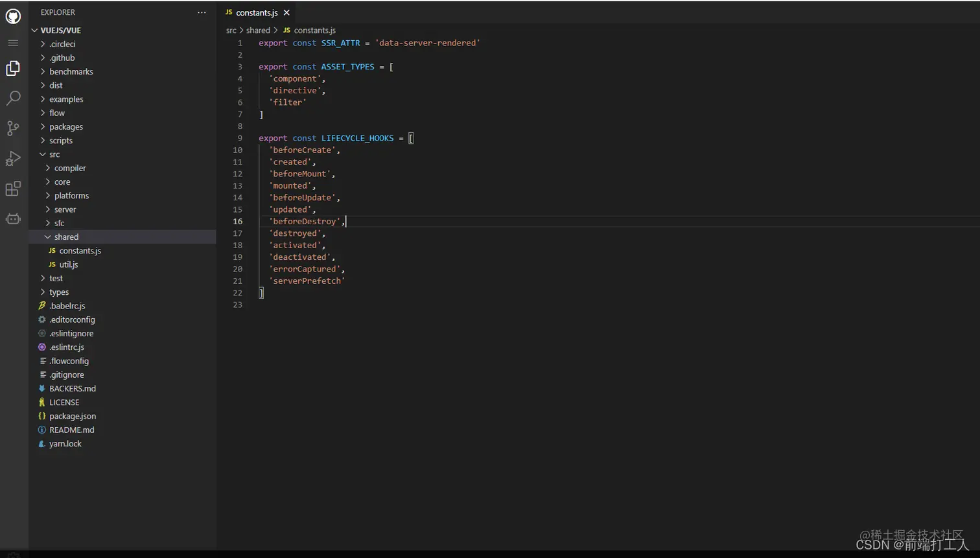This screenshot has height=558, width=980.
Task: Expand the .circleci folder
Action: point(122,44)
